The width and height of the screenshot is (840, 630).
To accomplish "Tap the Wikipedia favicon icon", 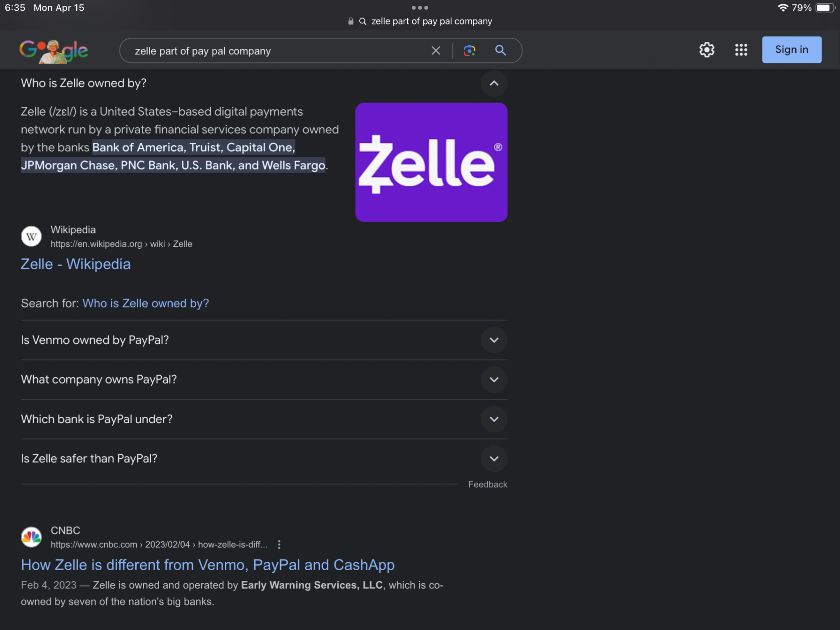I will click(x=31, y=236).
